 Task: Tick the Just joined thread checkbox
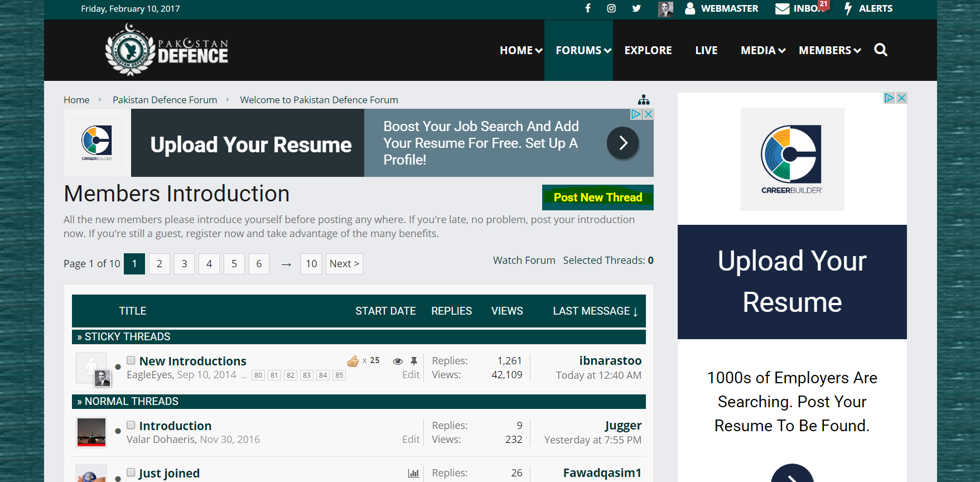131,473
